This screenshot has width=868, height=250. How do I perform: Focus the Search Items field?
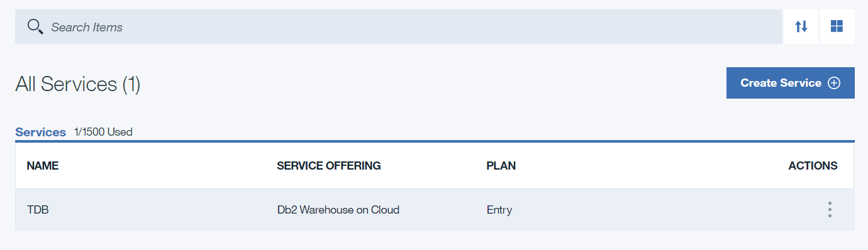pyautogui.click(x=399, y=27)
